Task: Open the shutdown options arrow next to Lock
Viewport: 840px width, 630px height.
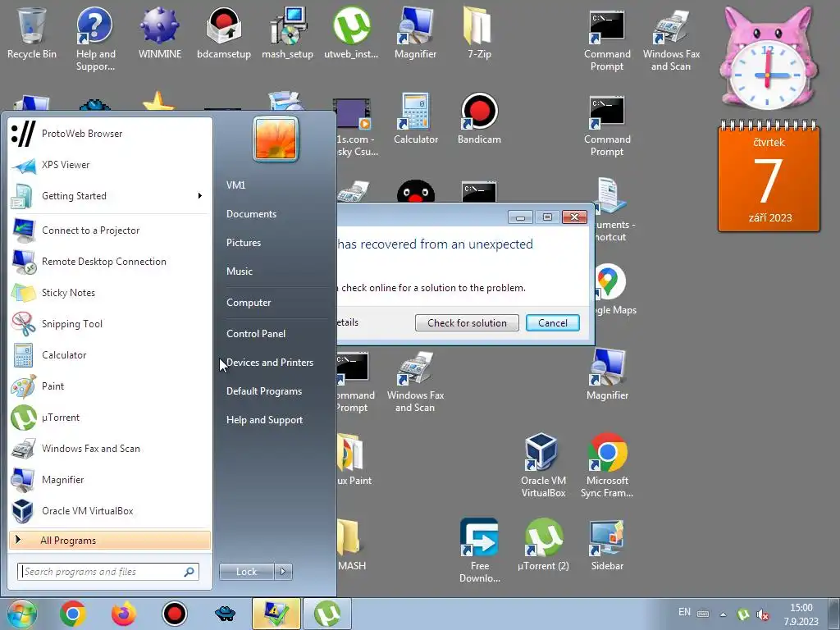Action: [x=283, y=572]
